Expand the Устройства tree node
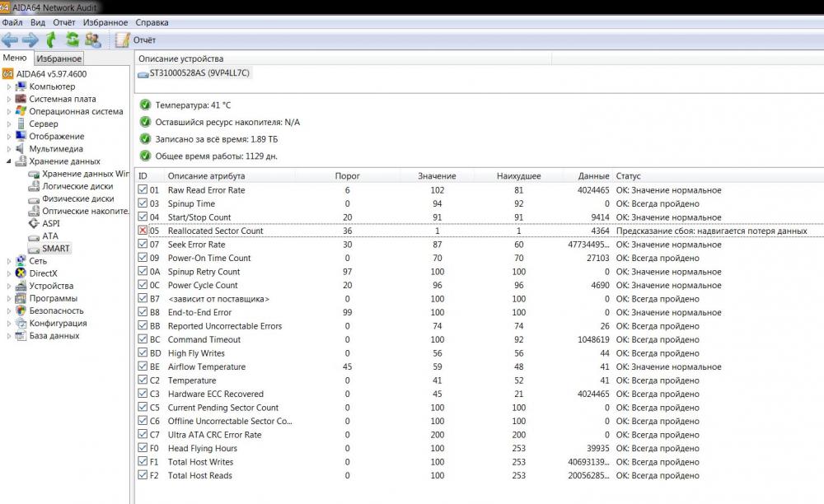The height and width of the screenshot is (504, 824). click(8, 286)
